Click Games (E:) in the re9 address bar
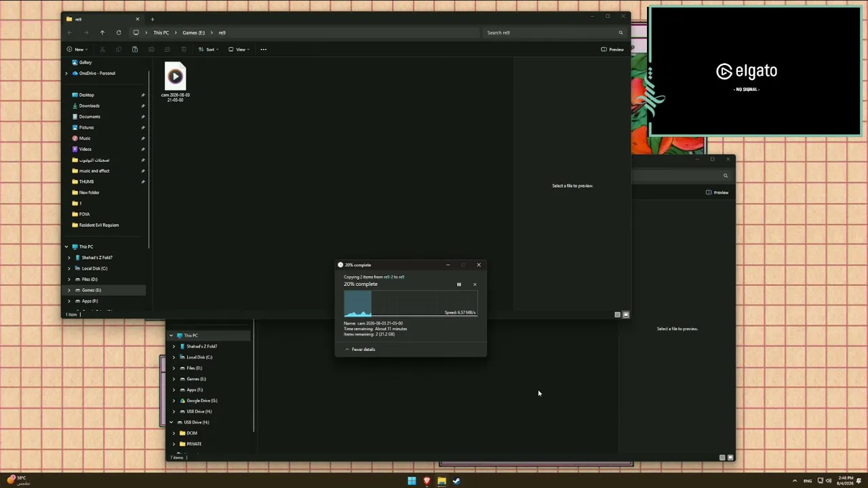This screenshot has width=868, height=488. tap(193, 33)
